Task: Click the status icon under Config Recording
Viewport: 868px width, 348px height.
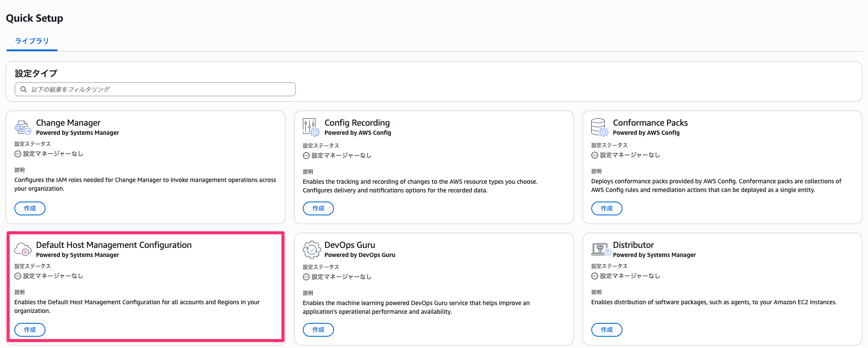Action: point(306,156)
